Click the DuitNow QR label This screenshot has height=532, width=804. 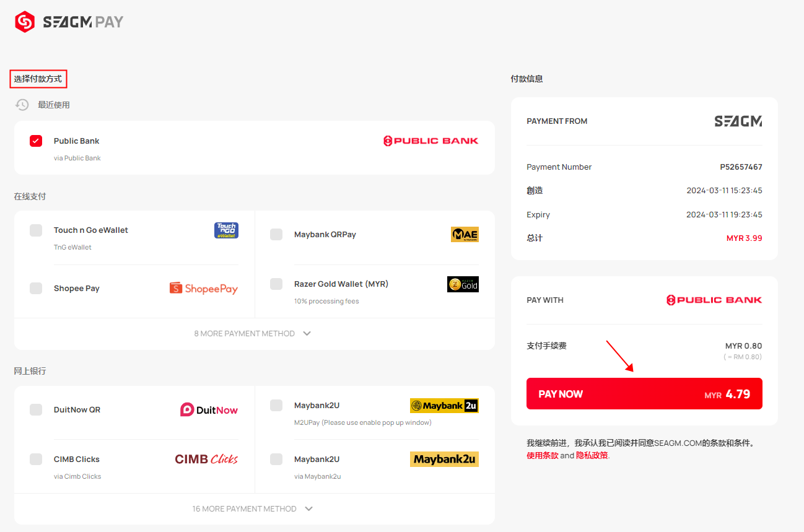77,409
